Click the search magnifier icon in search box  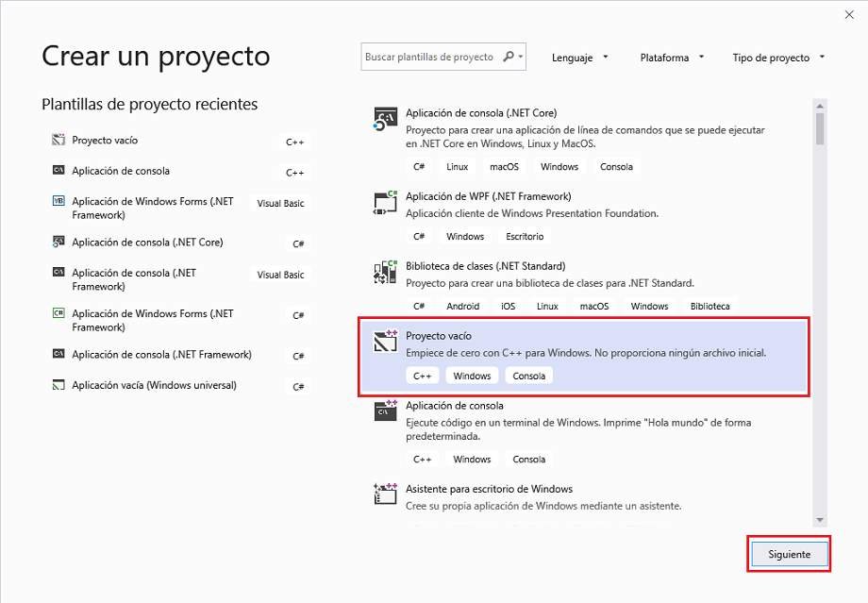(509, 58)
